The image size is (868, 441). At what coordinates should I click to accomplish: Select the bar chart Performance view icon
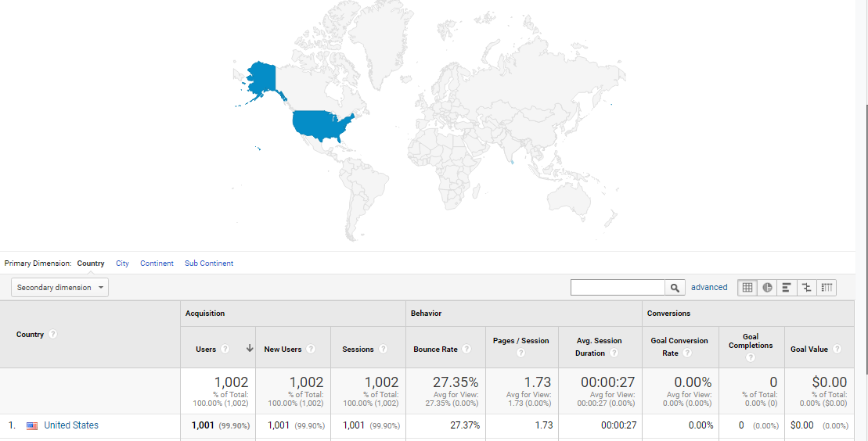click(787, 288)
